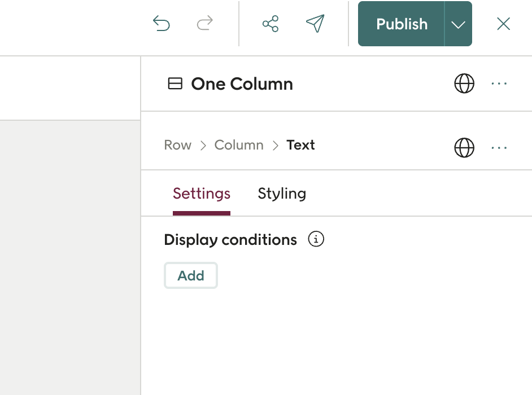
Task: Click the Display conditions label
Action: [x=230, y=240]
